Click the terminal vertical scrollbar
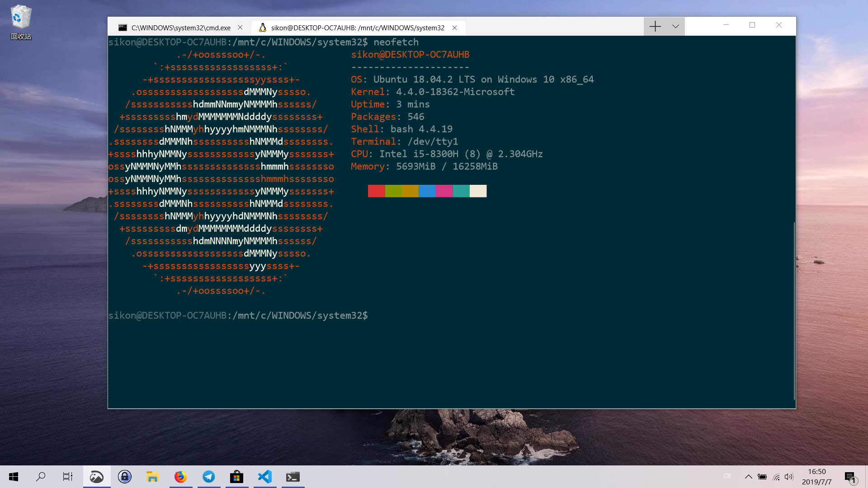The height and width of the screenshot is (488, 868). click(x=794, y=311)
